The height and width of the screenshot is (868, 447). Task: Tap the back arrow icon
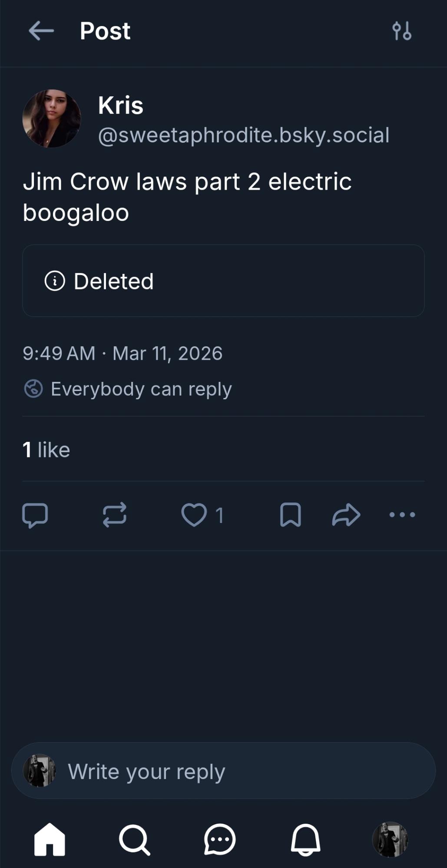(x=41, y=31)
